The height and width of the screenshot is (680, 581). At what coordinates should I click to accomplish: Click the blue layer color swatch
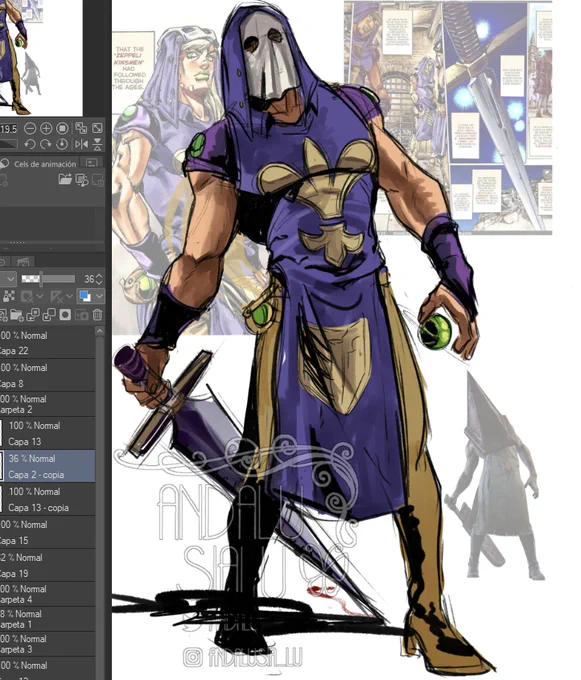coord(85,296)
